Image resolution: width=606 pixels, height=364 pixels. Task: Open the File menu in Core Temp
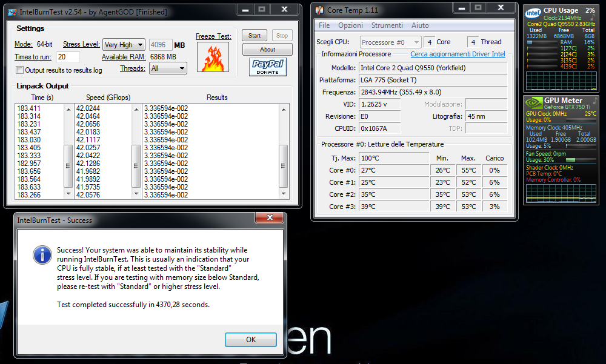click(324, 25)
